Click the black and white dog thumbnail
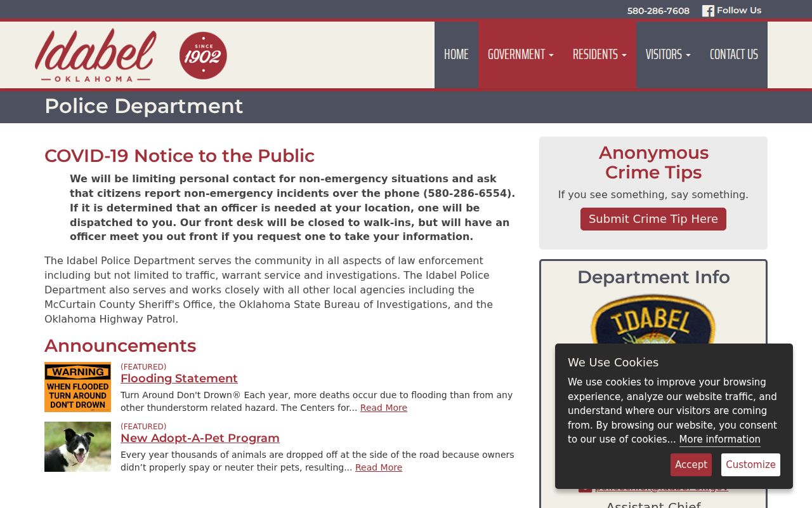The image size is (812, 508). (x=77, y=446)
